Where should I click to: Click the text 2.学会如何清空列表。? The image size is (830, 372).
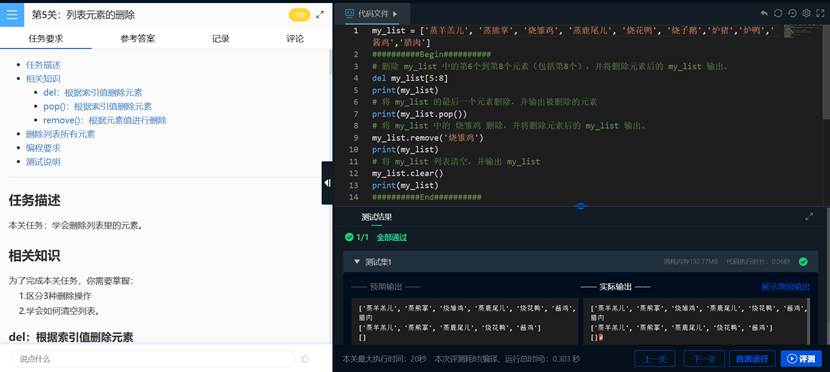59,311
